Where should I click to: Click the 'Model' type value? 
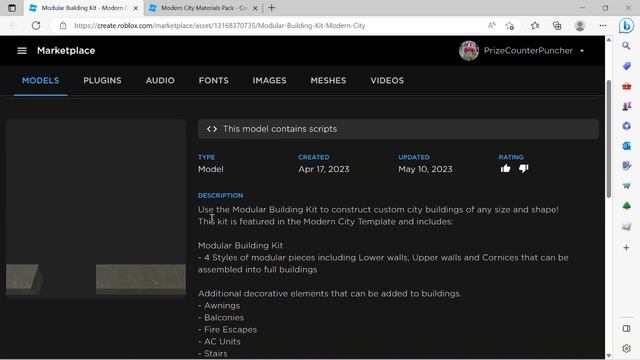click(211, 169)
